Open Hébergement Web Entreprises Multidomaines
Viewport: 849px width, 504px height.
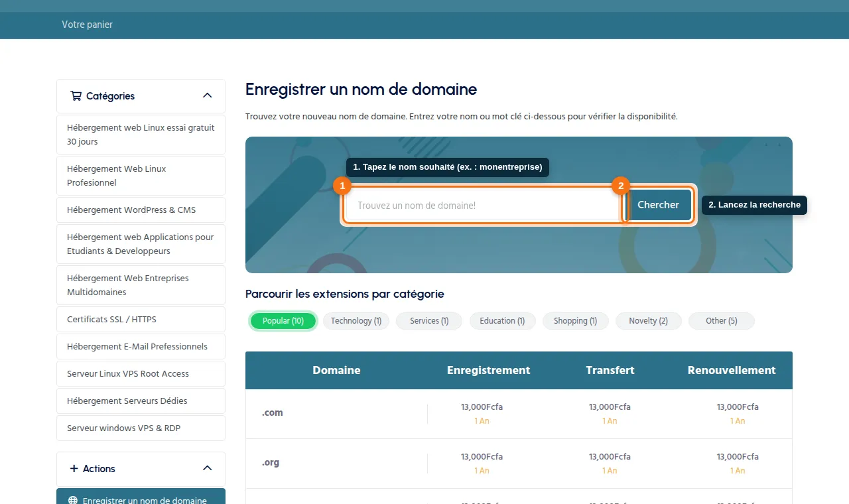click(141, 285)
